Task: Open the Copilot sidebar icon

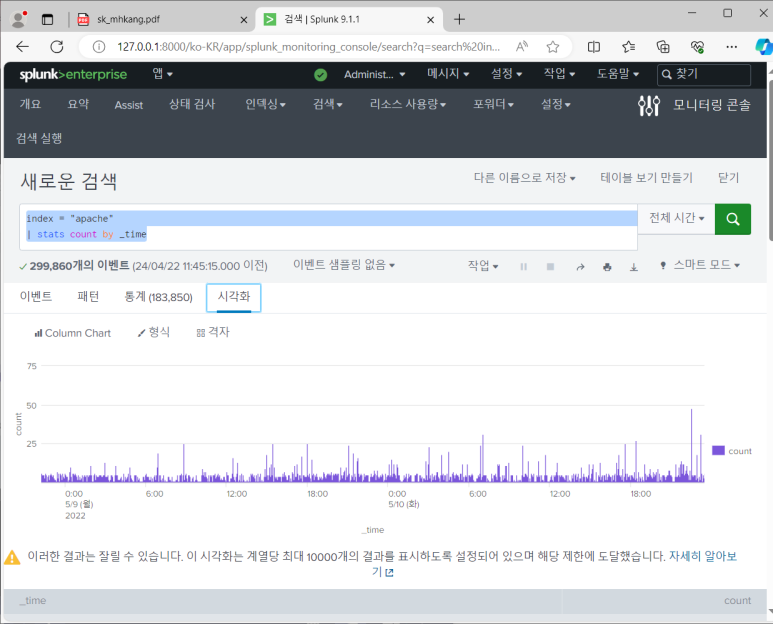Action: click(x=764, y=47)
